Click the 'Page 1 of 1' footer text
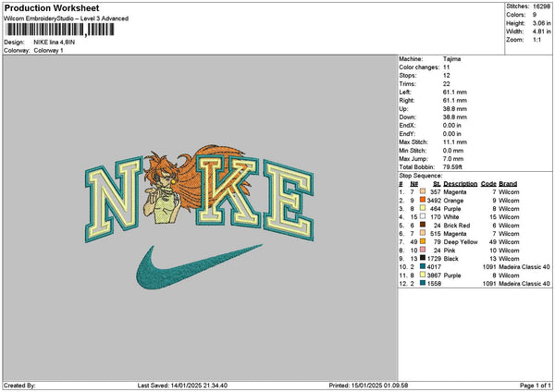 point(536,386)
